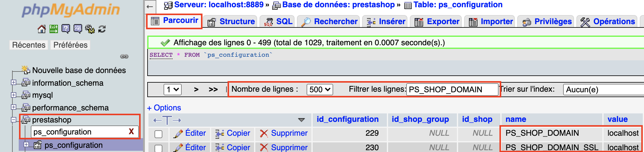
Task: Open the Rechercher tab
Action: [x=329, y=21]
